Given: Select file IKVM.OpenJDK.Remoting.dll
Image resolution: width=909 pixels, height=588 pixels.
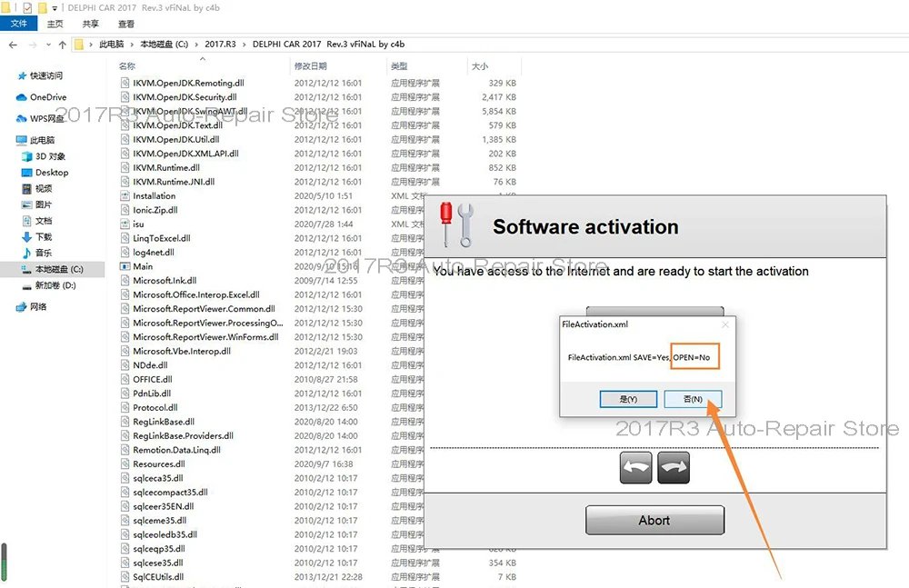Looking at the screenshot, I should pyautogui.click(x=188, y=83).
